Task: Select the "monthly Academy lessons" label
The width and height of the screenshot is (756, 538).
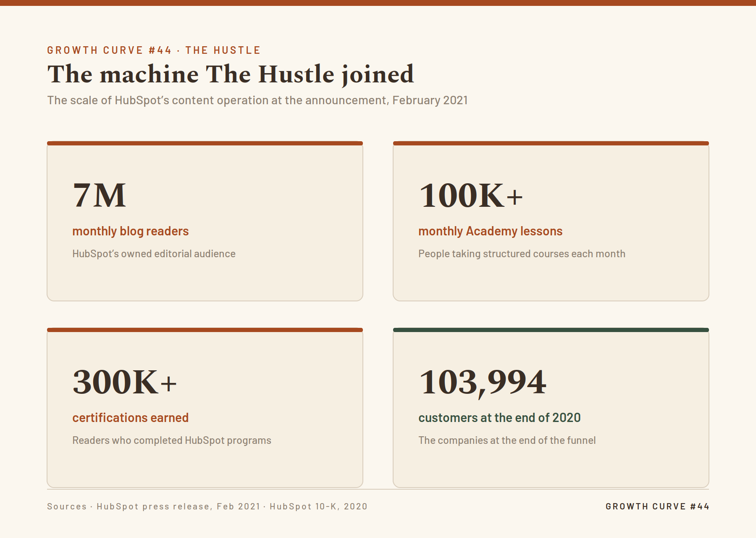Action: click(x=490, y=231)
